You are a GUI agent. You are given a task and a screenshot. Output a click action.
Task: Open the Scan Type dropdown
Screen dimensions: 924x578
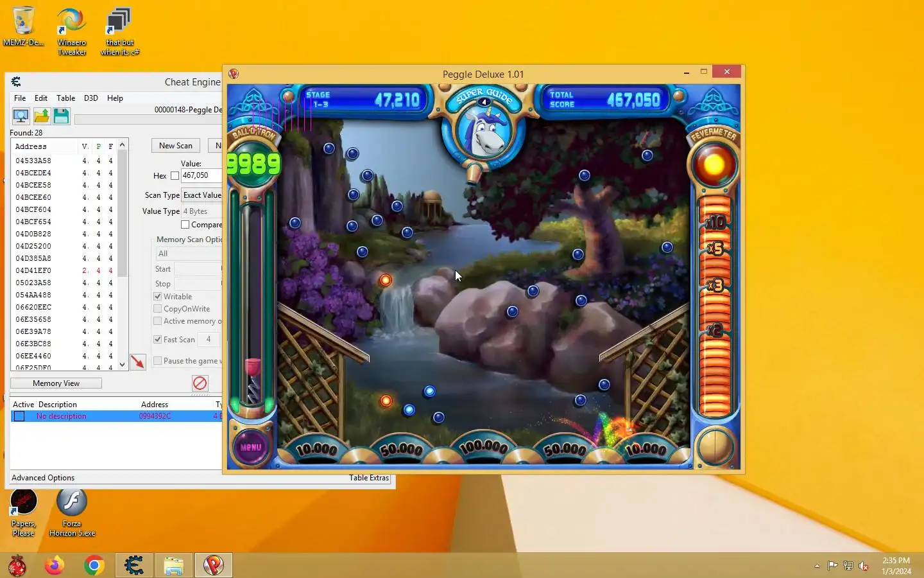202,195
